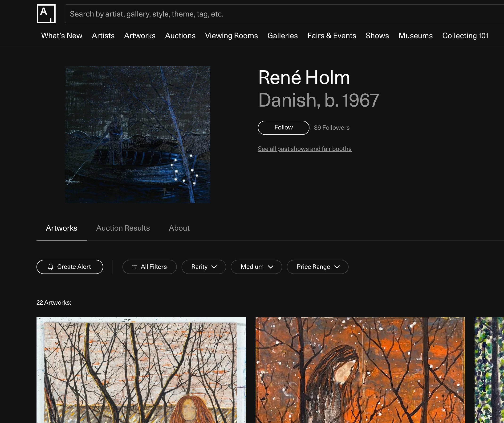This screenshot has width=504, height=423.
Task: Open the Auctions navigation link
Action: click(x=180, y=36)
